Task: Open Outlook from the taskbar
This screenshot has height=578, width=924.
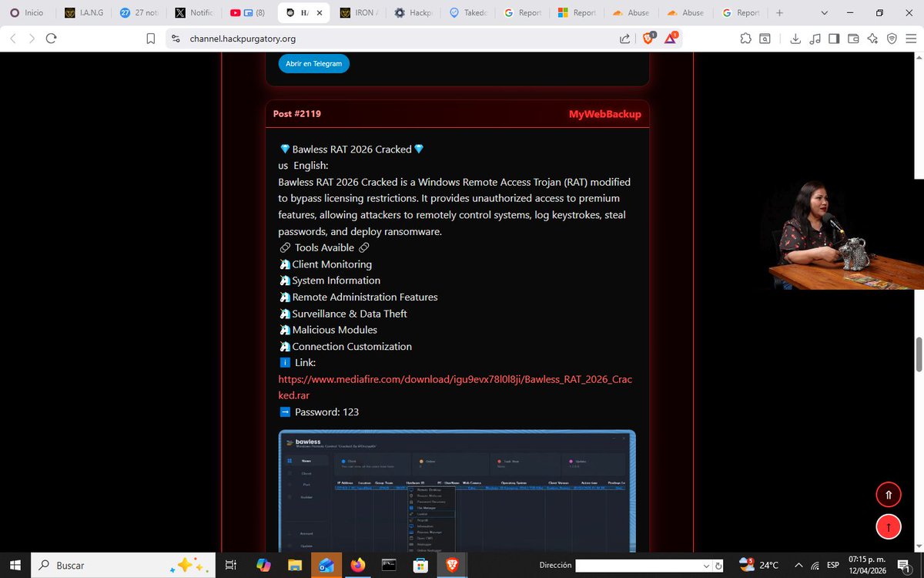Action: point(326,565)
